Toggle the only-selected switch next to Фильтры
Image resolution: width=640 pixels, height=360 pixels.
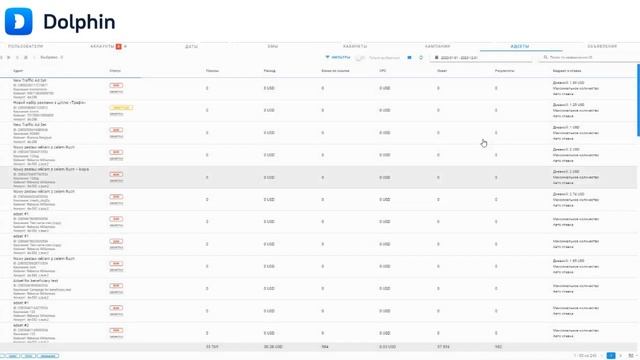[359, 58]
